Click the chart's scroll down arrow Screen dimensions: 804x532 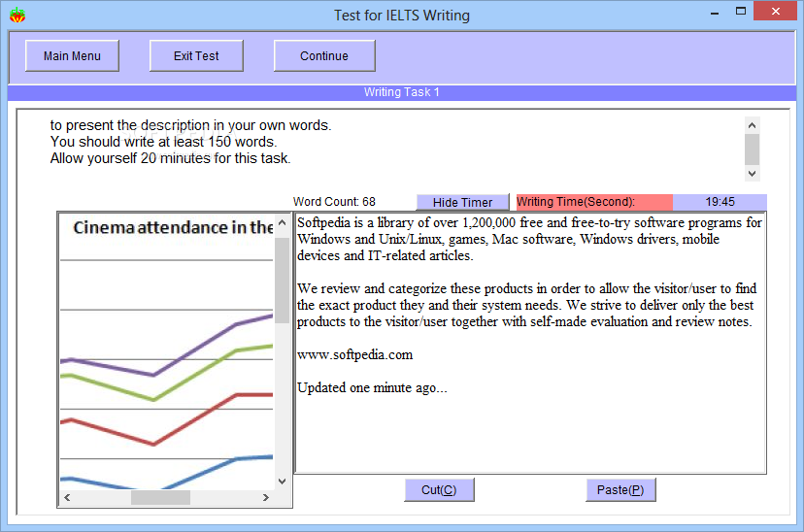coord(282,482)
